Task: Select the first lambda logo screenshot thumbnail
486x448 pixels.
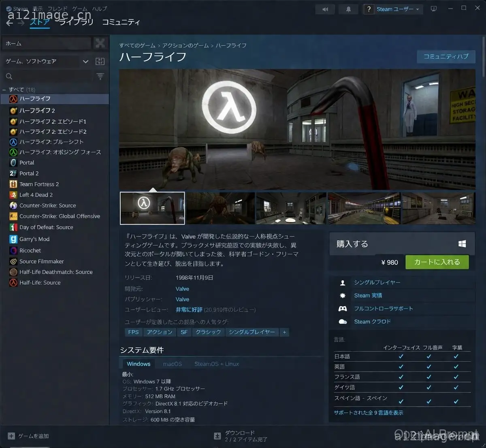Action: point(152,208)
